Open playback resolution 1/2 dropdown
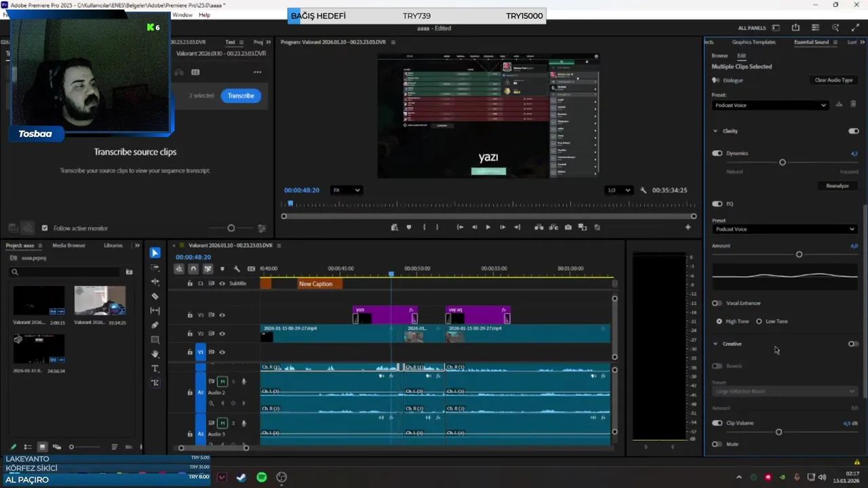Viewport: 868px width, 488px height. click(618, 190)
